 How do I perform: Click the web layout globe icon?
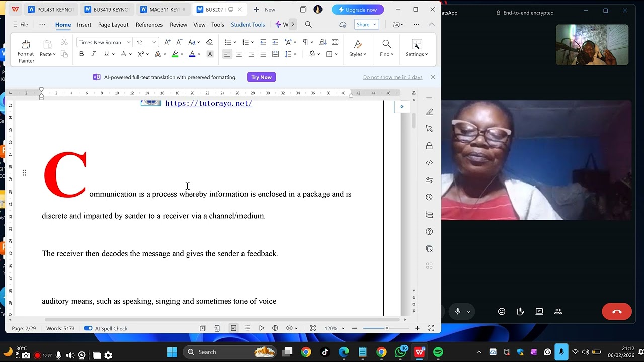pos(275,328)
